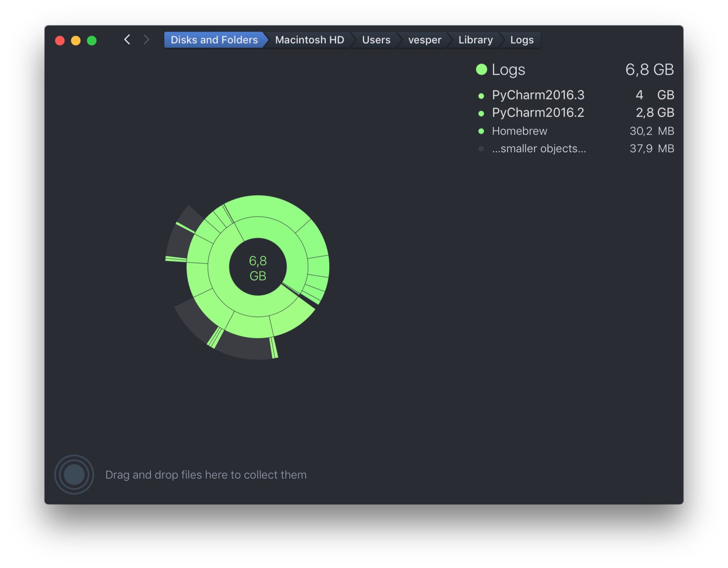
Task: Open the PyCharm2016.3 folder entry
Action: pos(538,95)
